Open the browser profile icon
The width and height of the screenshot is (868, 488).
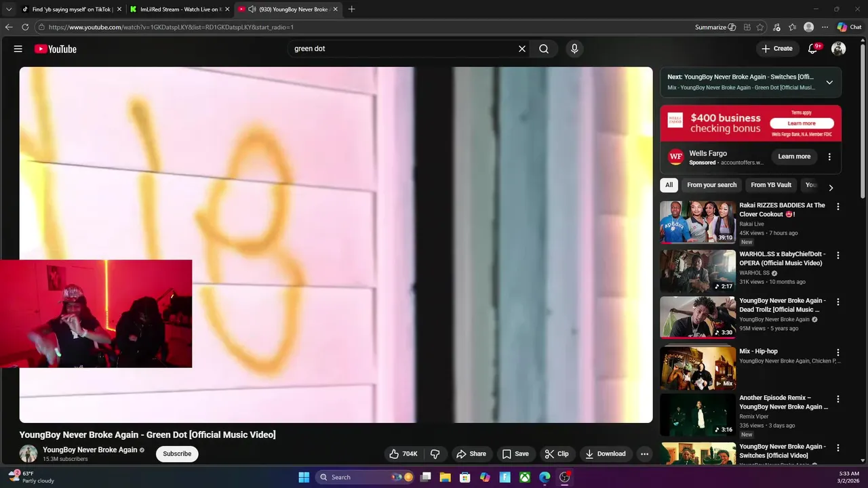click(808, 27)
